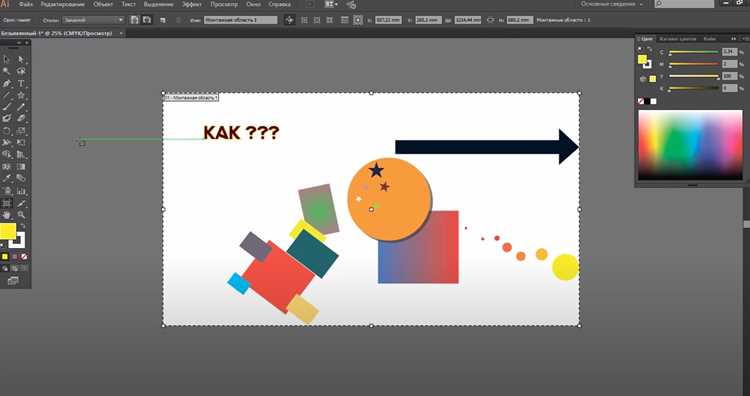Select the Eyedropper tool
The image size is (750, 396).
(x=7, y=178)
